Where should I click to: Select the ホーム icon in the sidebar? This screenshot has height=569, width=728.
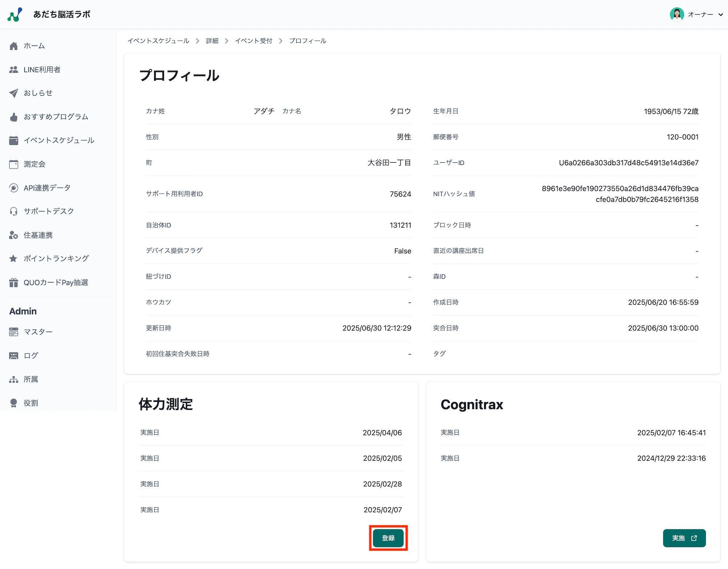[13, 46]
